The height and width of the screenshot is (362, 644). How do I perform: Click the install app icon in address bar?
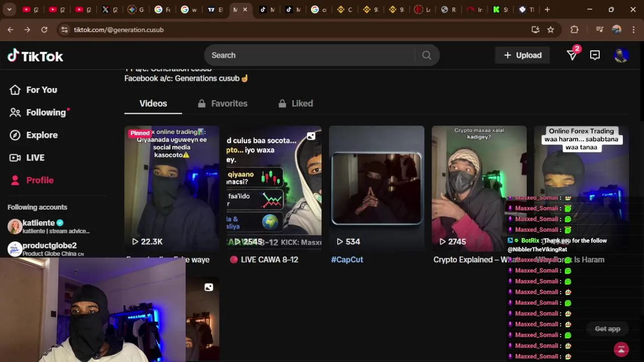(535, 30)
